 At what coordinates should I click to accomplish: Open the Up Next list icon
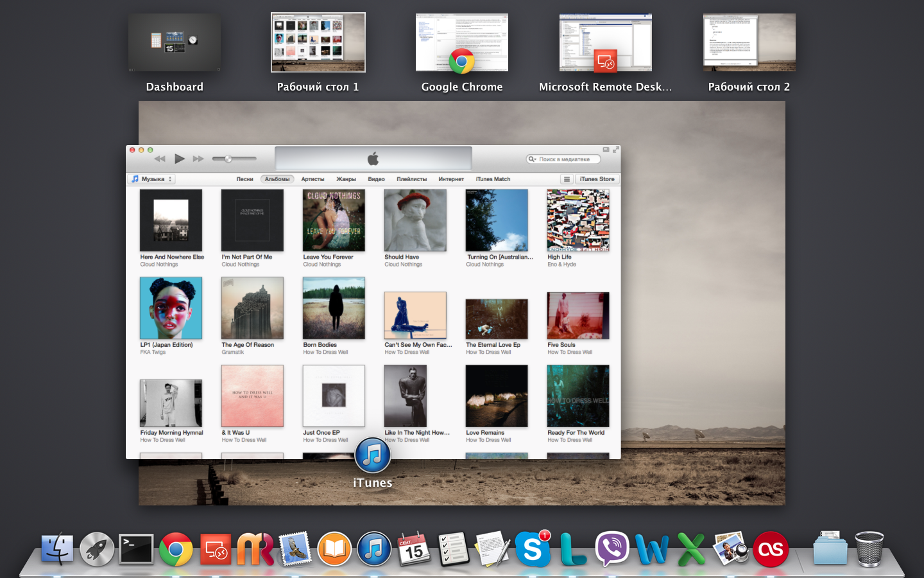[567, 179]
